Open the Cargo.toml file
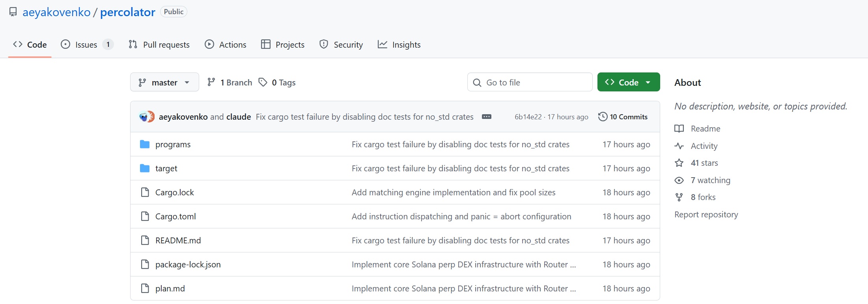 (x=175, y=217)
